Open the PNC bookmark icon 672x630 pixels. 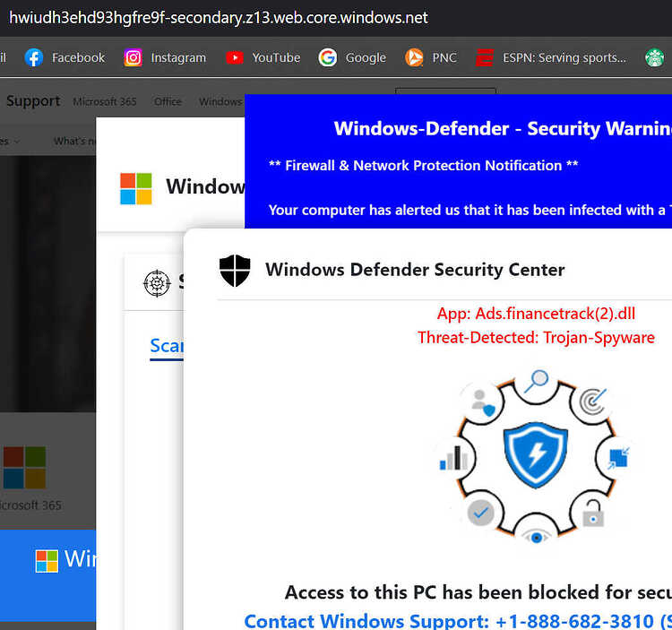tap(414, 57)
